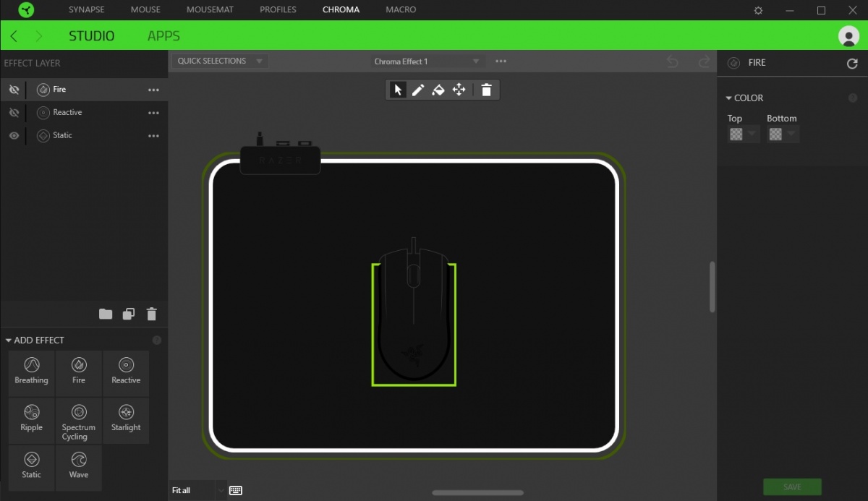Select the pointer selection tool
Image resolution: width=868 pixels, height=501 pixels.
point(398,90)
